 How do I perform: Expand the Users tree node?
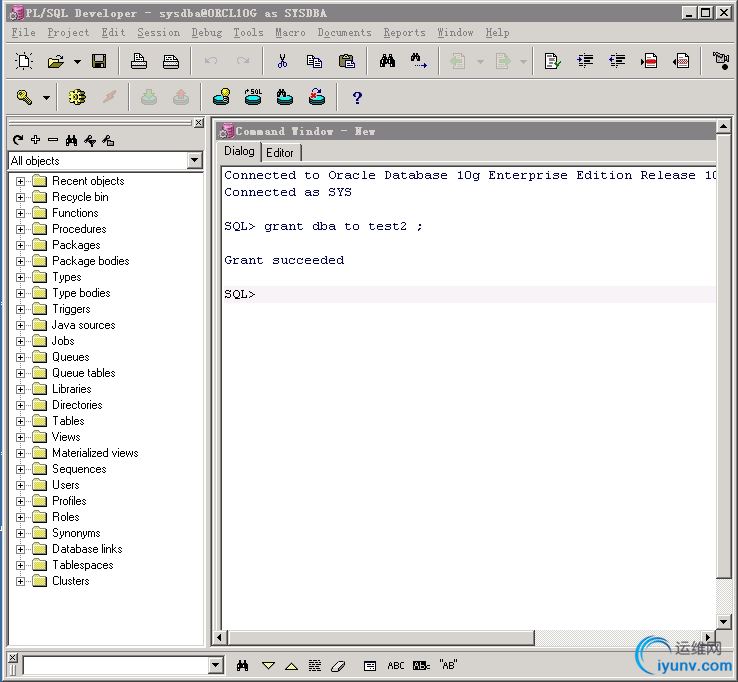coord(20,485)
